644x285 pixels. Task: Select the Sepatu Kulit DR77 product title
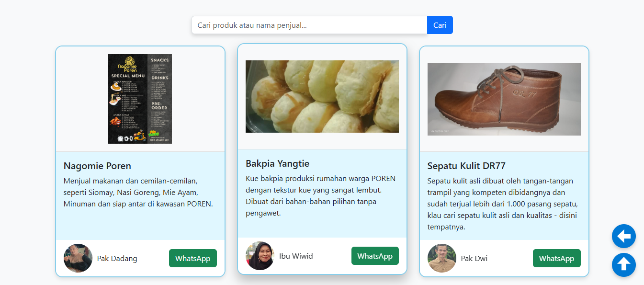(x=466, y=166)
